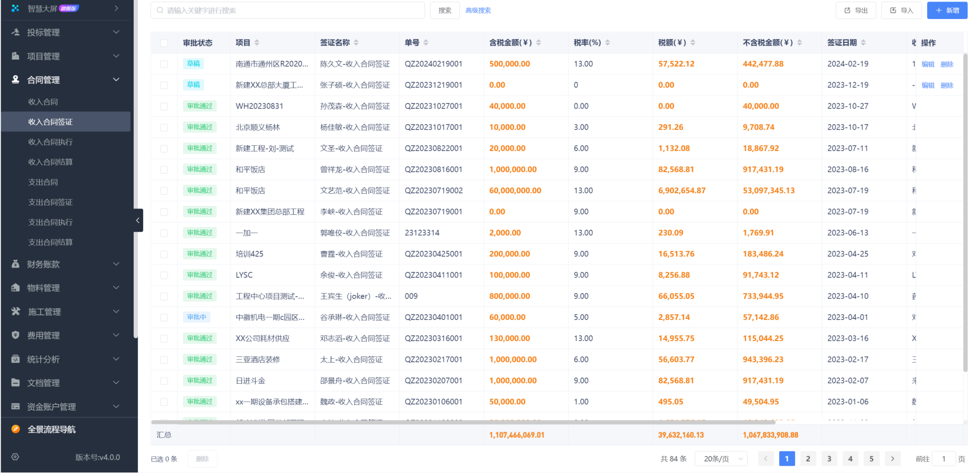Screen dimensions: 980x473
Task: Select 支出合同签证 menu item
Action: [51, 202]
